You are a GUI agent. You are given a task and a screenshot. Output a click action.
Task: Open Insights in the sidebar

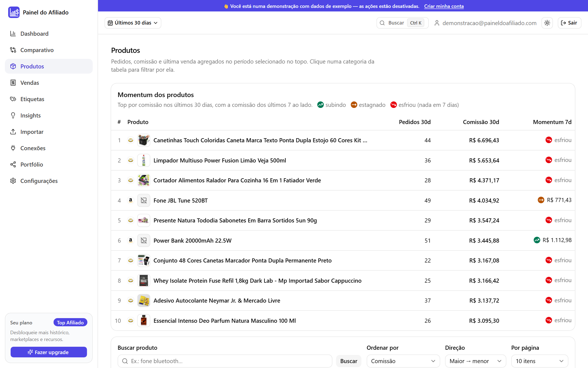click(x=49, y=115)
